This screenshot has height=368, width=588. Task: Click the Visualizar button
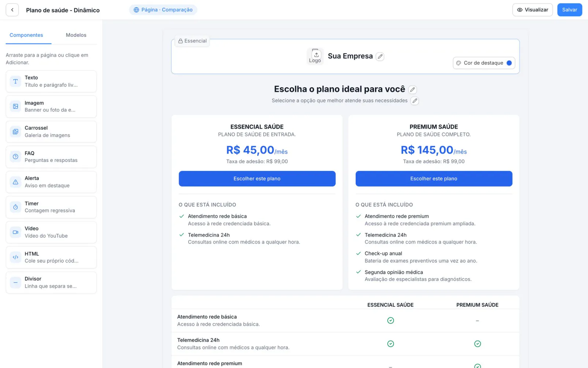(533, 10)
